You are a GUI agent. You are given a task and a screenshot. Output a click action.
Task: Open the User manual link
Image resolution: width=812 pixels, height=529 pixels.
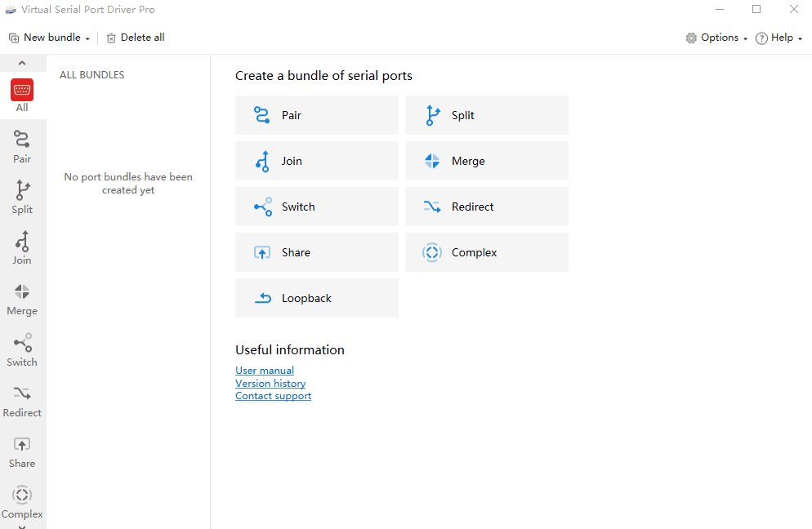(265, 371)
